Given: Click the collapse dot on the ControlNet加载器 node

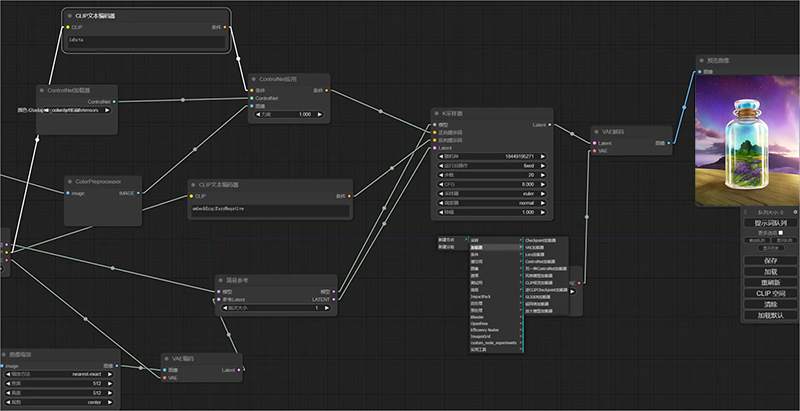Looking at the screenshot, I should click(x=42, y=90).
